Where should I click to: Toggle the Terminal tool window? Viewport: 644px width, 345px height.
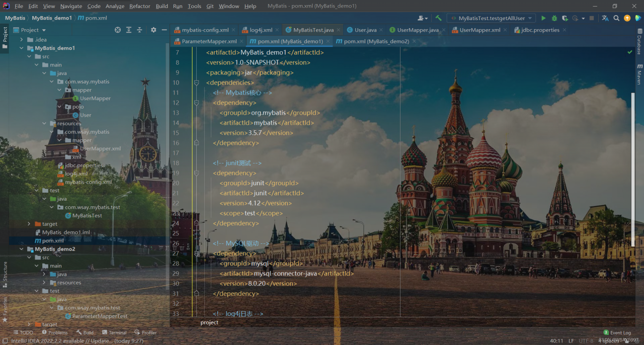(114, 332)
